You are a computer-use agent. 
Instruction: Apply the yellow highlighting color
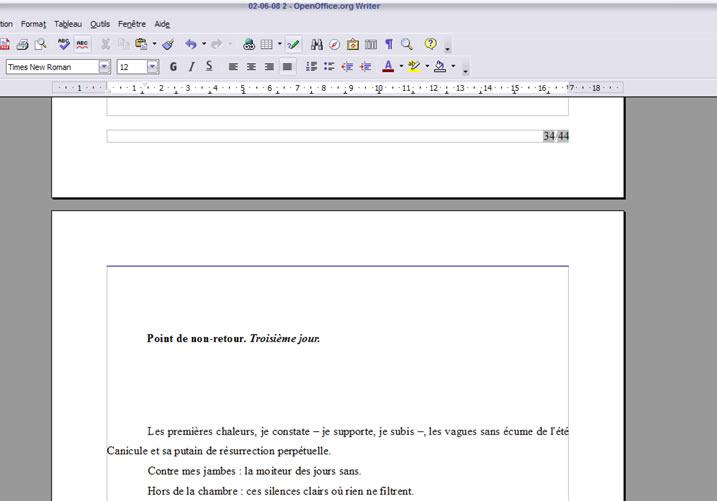[x=414, y=67]
